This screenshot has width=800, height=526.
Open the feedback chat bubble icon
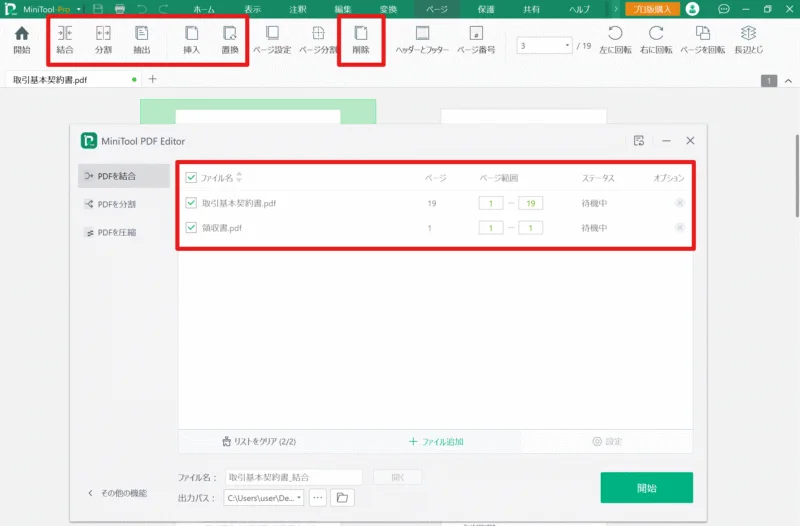click(x=723, y=9)
